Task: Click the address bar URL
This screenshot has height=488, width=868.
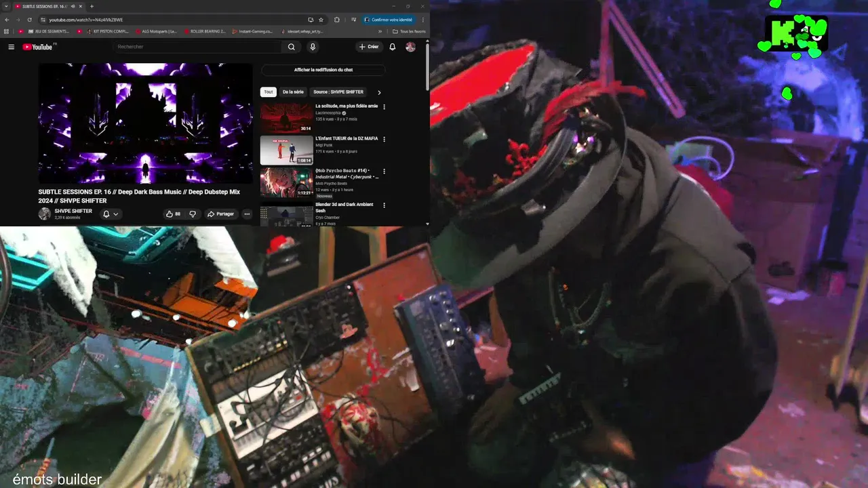Action: (x=86, y=20)
